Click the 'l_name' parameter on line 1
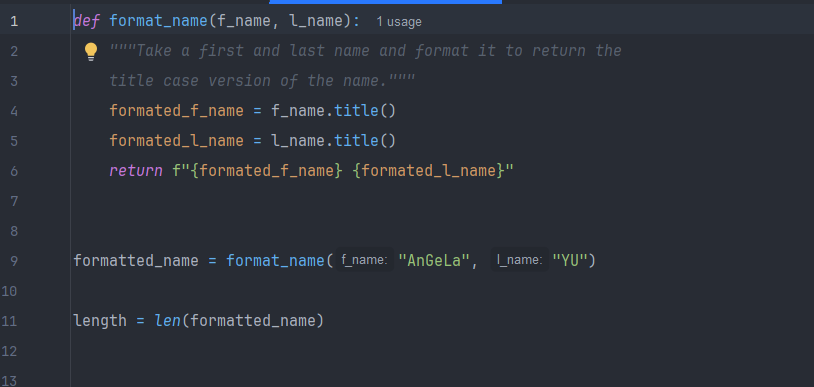 (316, 21)
